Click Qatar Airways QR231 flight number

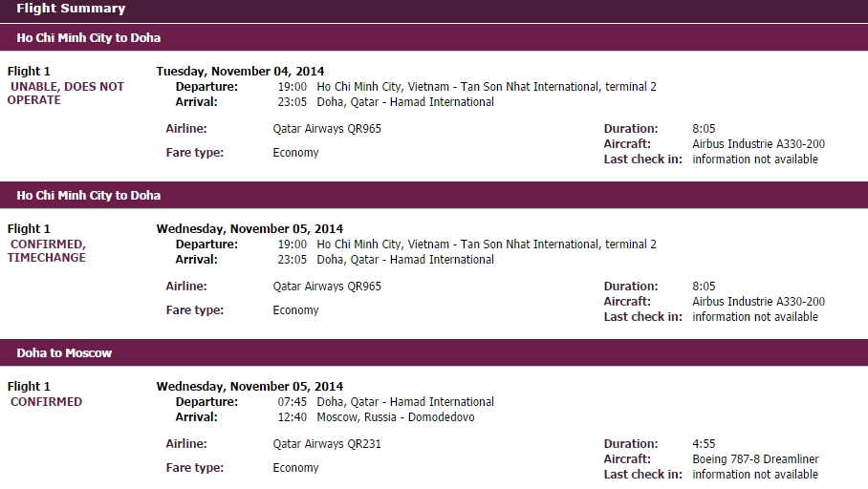(x=327, y=444)
